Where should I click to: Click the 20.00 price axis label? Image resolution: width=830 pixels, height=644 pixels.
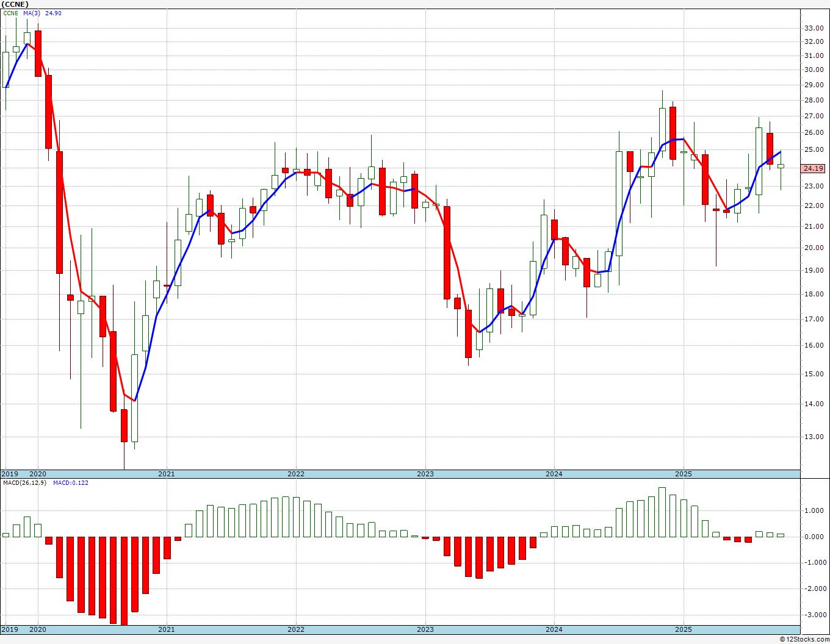click(813, 248)
